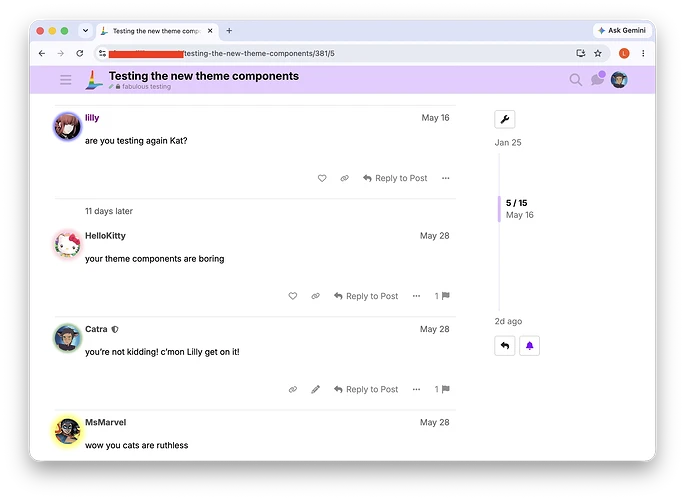This screenshot has height=500, width=684.
Task: Copy link to lilly's post
Action: (x=345, y=178)
